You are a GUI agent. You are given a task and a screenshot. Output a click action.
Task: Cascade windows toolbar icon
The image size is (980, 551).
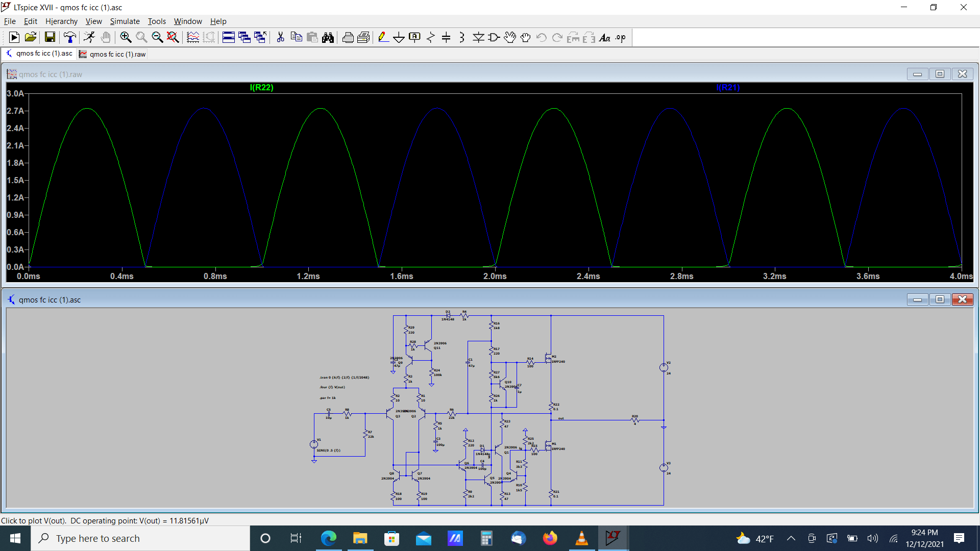(x=244, y=37)
